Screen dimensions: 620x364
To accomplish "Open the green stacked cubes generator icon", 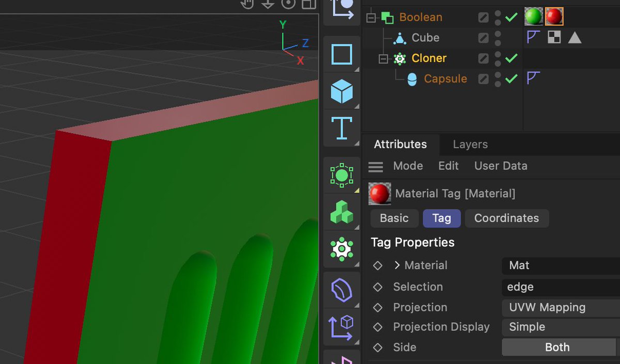I will [x=342, y=213].
